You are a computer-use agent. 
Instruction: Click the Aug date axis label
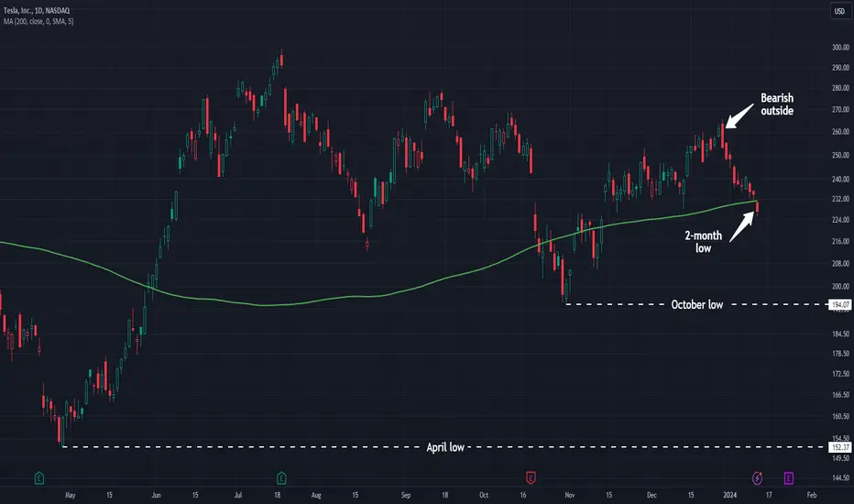point(316,495)
